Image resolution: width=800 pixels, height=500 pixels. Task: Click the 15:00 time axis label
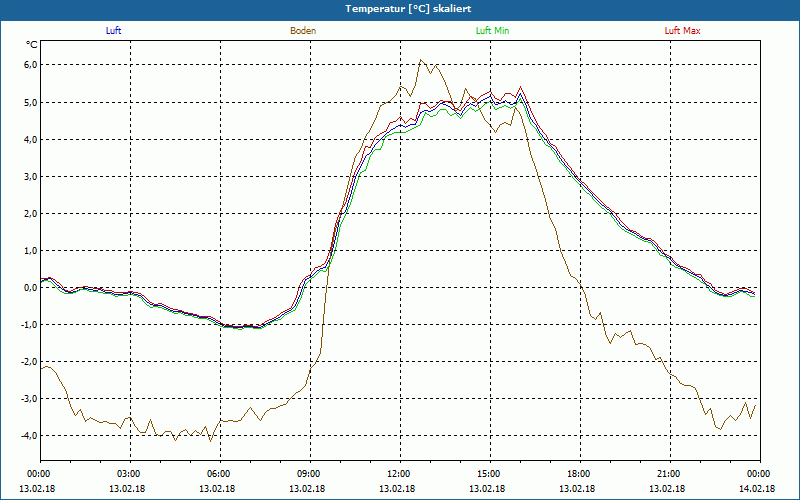490,474
